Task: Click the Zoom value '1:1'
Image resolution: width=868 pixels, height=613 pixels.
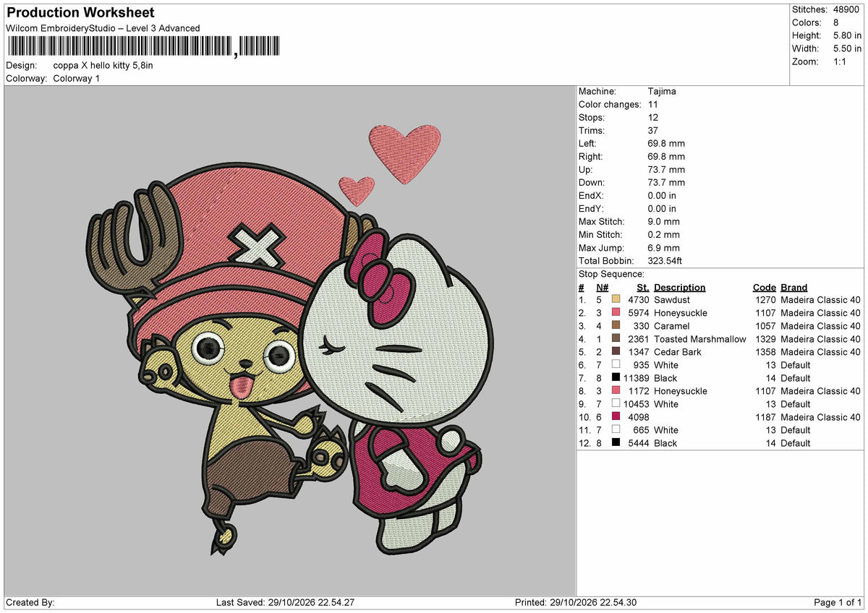Action: pyautogui.click(x=841, y=61)
